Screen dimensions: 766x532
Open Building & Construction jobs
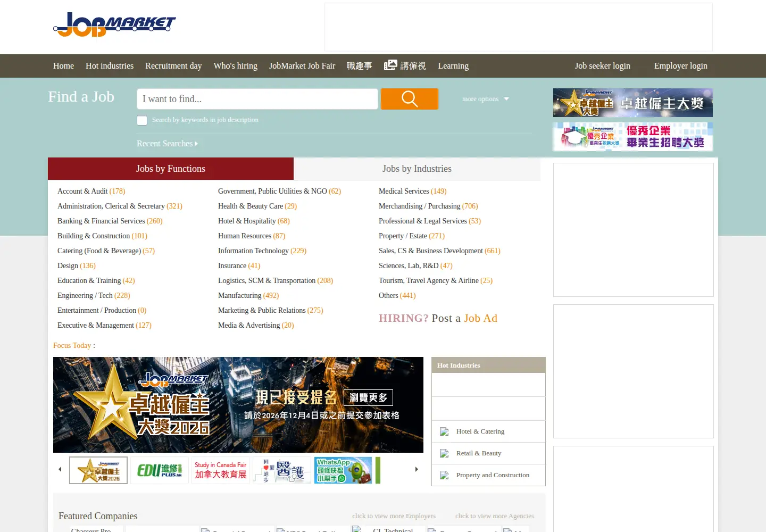[102, 236]
